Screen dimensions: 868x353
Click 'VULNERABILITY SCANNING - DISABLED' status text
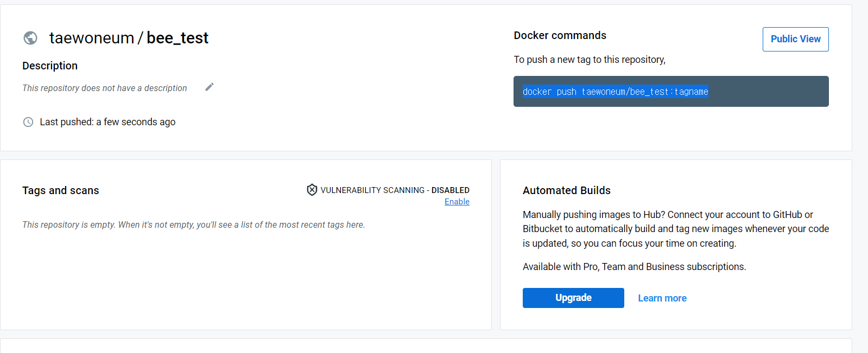(395, 190)
